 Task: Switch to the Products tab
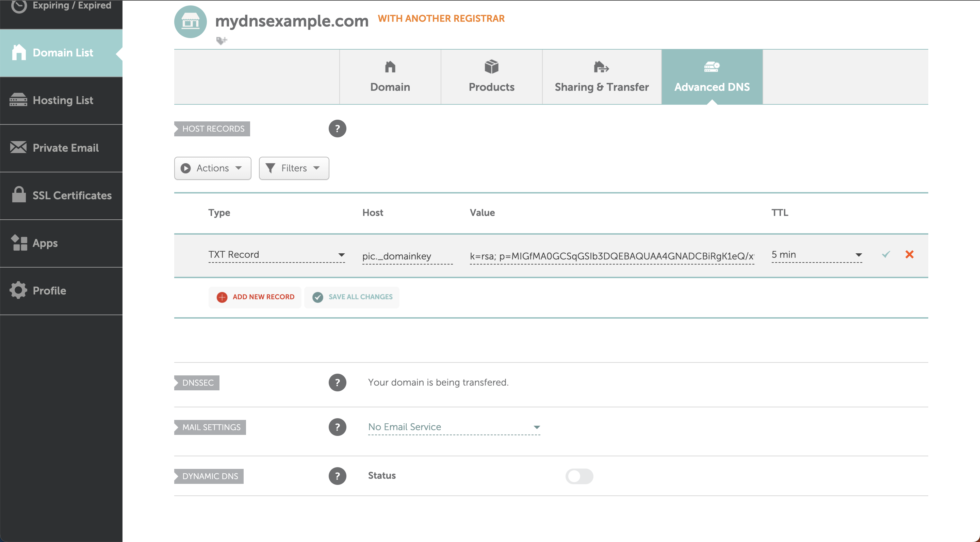pos(491,77)
